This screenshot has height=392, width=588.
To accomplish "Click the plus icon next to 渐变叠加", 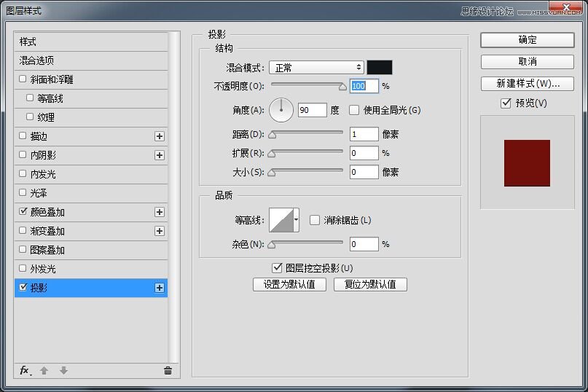I will pyautogui.click(x=160, y=231).
